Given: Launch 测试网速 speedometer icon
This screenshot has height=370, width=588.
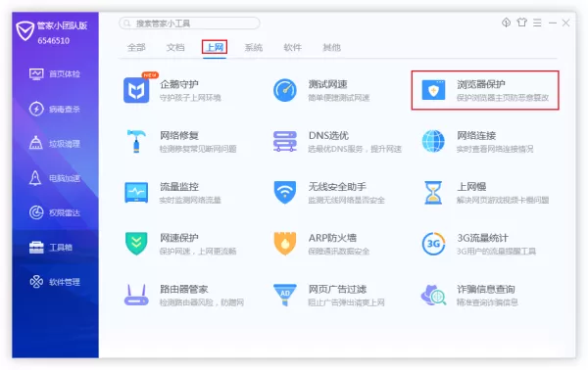Looking at the screenshot, I should 285,90.
